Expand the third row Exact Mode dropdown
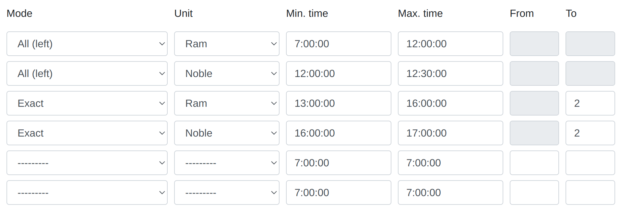 (x=87, y=103)
